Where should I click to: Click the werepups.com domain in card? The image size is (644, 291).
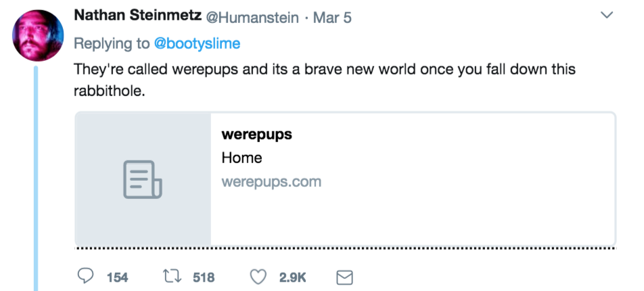tap(271, 181)
